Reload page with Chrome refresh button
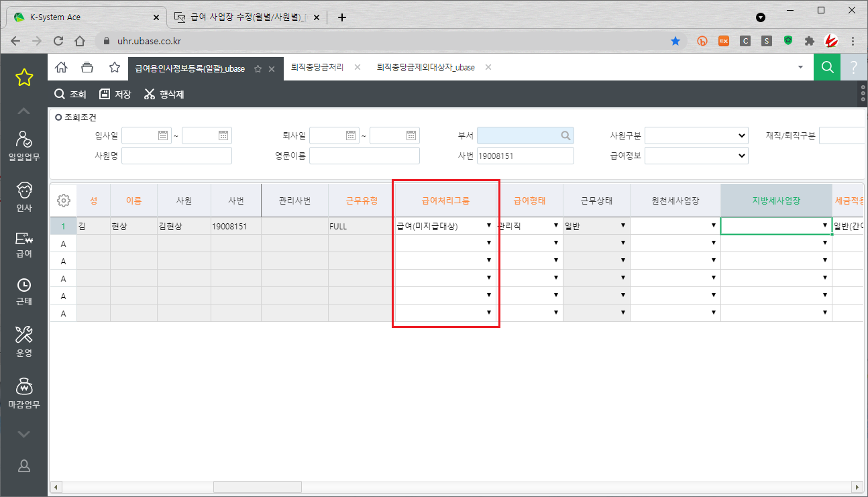Image resolution: width=868 pixels, height=497 pixels. (x=58, y=41)
